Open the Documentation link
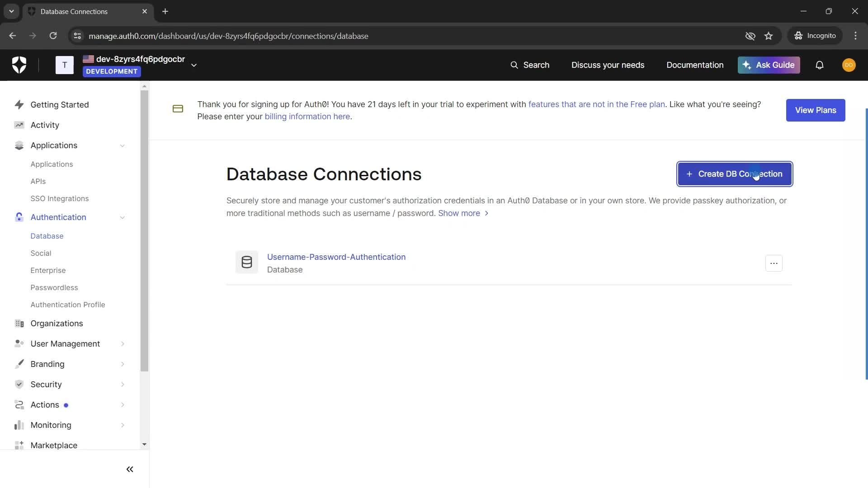This screenshot has width=868, height=488. coord(695,65)
